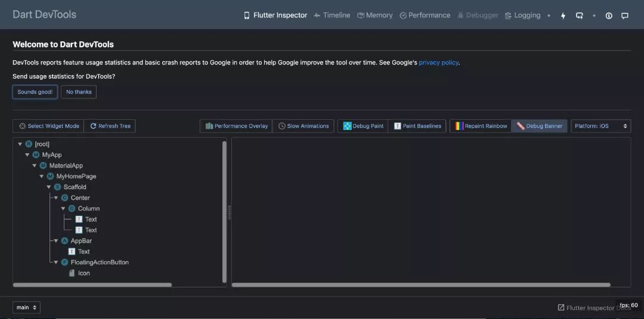644x319 pixels.
Task: Open the info circle icon in header
Action: pyautogui.click(x=609, y=16)
